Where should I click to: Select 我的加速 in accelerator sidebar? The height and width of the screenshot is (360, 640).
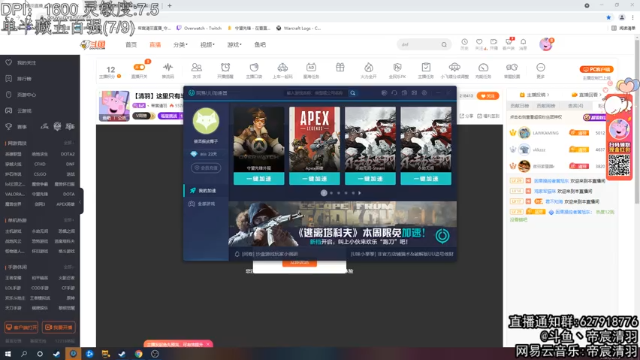click(206, 191)
